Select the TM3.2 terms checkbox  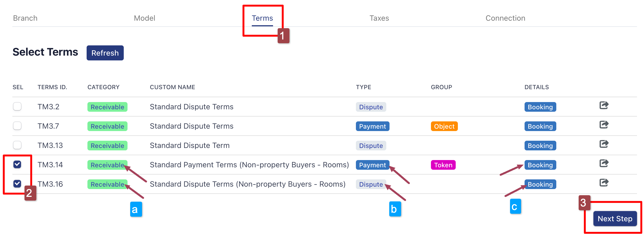pos(17,107)
